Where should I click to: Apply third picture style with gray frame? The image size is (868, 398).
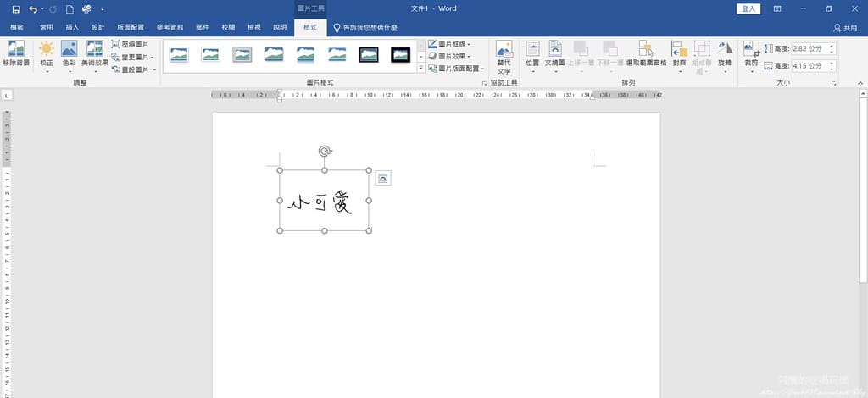[x=242, y=54]
